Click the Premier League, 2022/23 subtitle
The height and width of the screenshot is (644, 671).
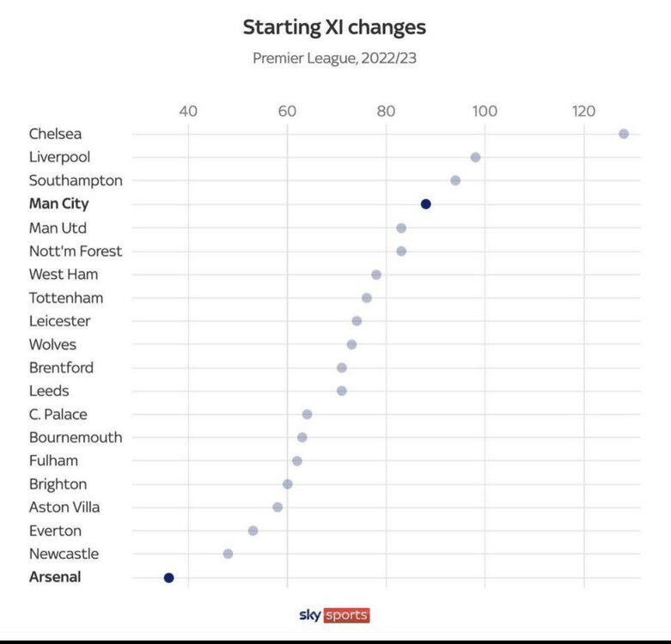coord(334,58)
